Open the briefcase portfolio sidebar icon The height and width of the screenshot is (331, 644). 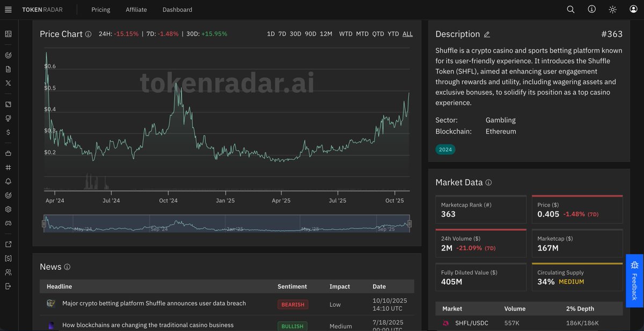(x=8, y=153)
